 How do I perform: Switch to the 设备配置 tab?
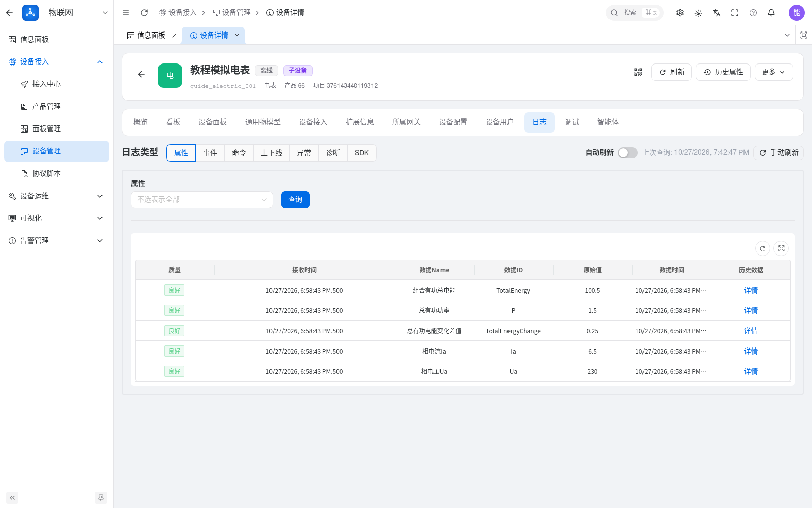[453, 122]
